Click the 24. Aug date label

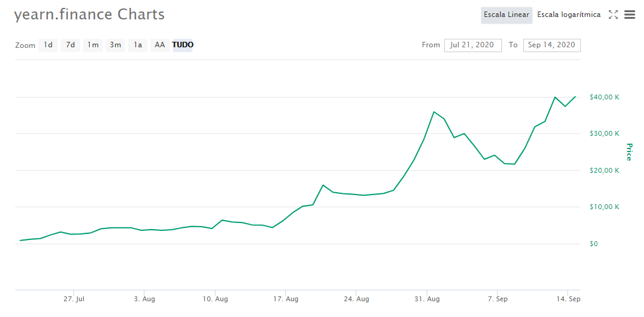[356, 299]
